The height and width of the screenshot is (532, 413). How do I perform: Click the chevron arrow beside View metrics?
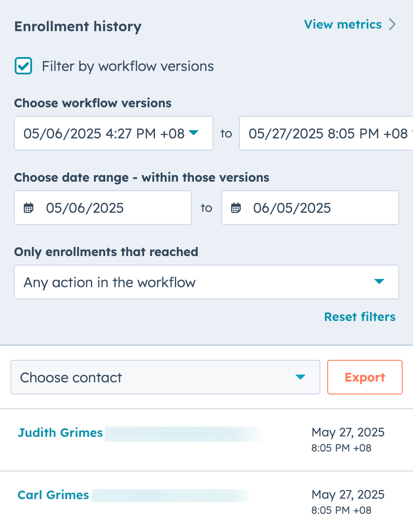[393, 25]
